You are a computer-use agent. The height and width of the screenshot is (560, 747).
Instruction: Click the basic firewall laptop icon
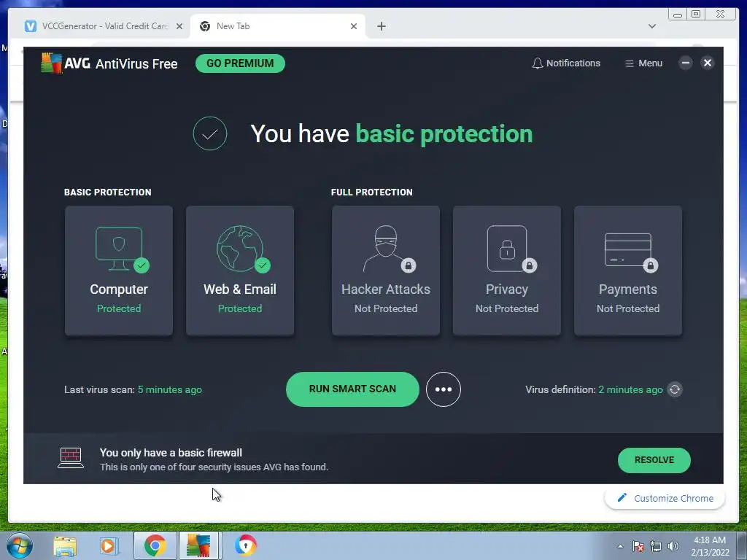[x=71, y=458]
